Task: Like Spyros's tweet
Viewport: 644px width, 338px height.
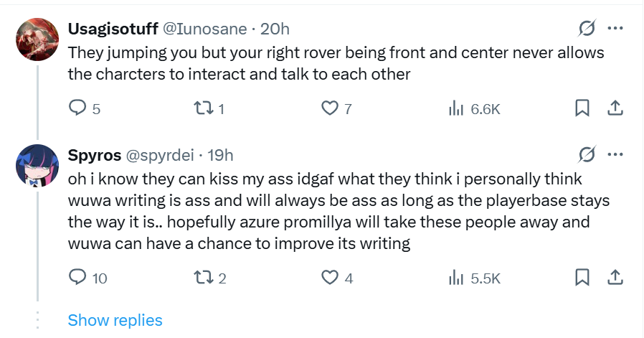Action: (x=329, y=277)
